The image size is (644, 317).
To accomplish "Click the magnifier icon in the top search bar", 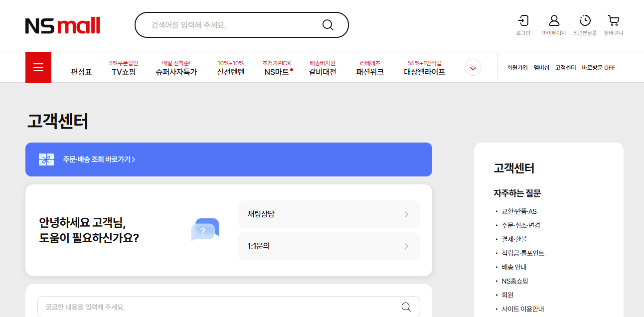I will tap(328, 24).
